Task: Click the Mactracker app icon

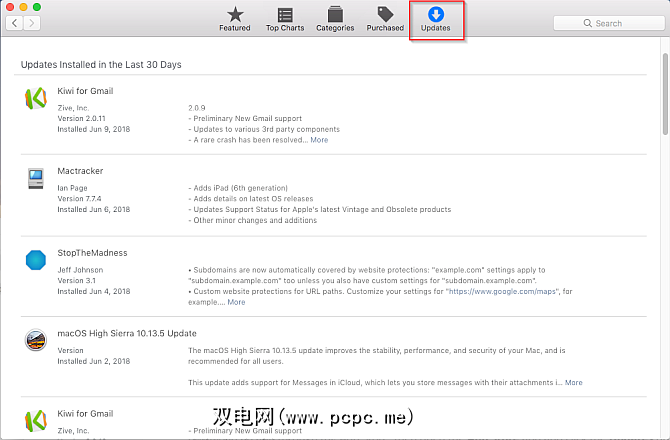Action: pyautogui.click(x=36, y=179)
